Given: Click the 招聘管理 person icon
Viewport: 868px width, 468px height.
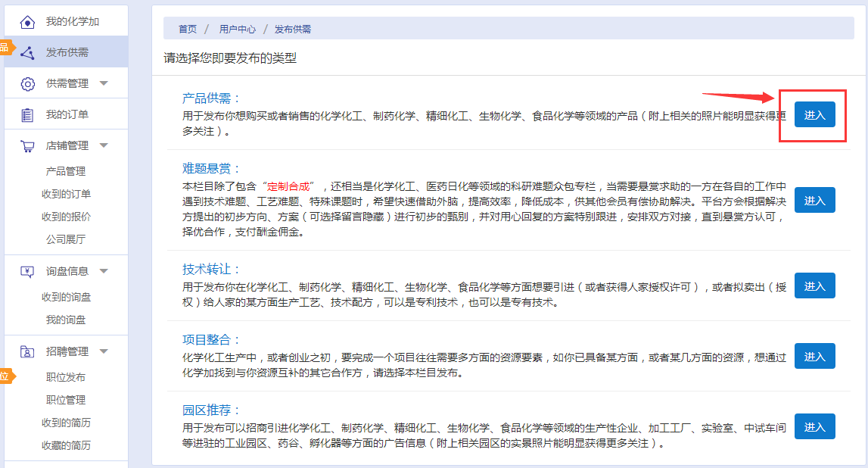Looking at the screenshot, I should coord(27,351).
